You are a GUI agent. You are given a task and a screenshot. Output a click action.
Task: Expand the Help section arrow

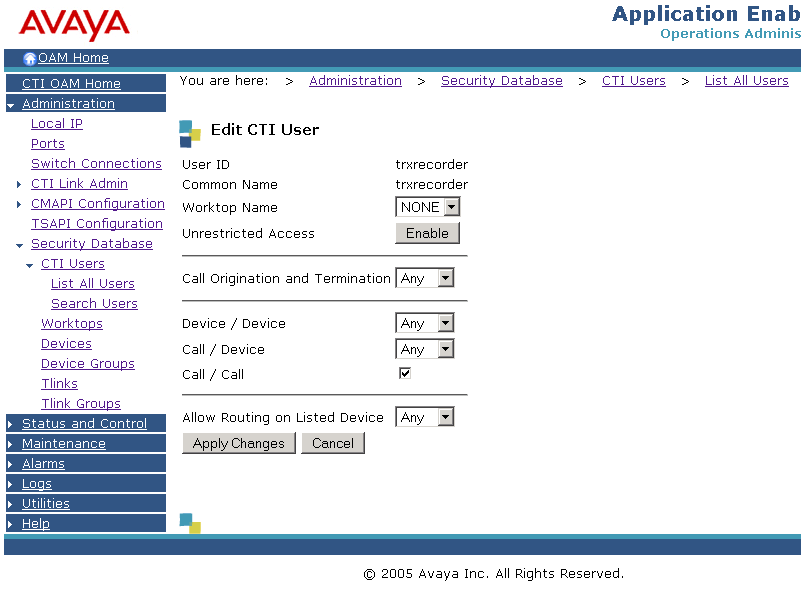(10, 523)
